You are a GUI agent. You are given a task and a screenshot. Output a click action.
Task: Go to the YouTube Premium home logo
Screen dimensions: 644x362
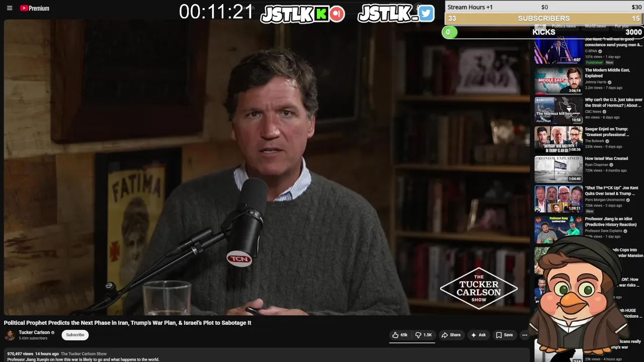(x=34, y=8)
